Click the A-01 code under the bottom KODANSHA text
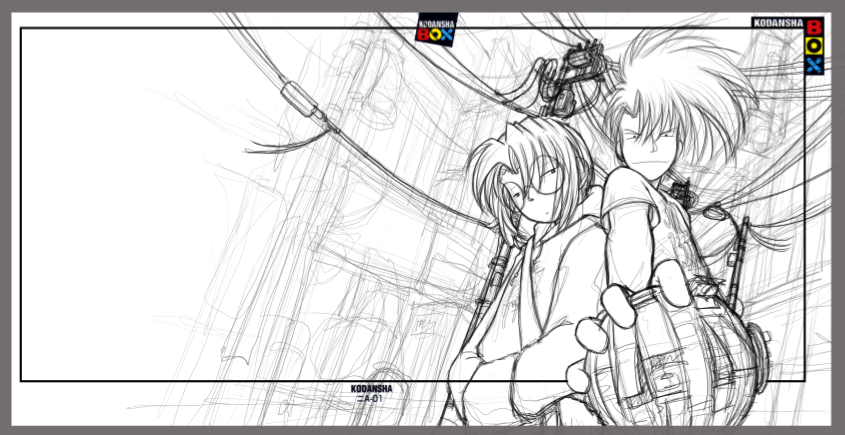 [x=370, y=399]
